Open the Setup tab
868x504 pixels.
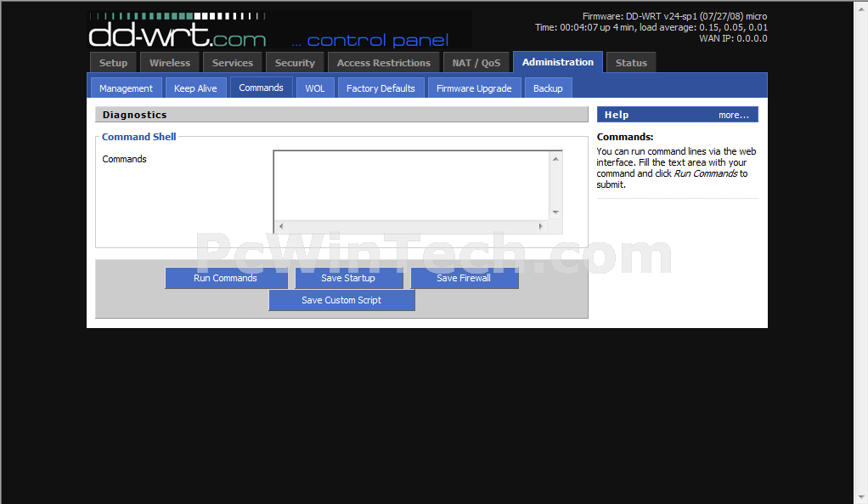click(113, 63)
